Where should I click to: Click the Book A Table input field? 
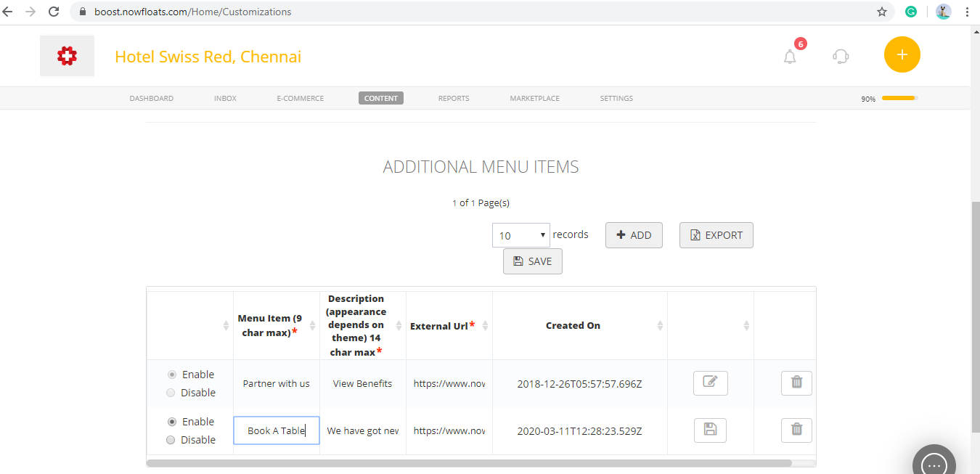(277, 430)
